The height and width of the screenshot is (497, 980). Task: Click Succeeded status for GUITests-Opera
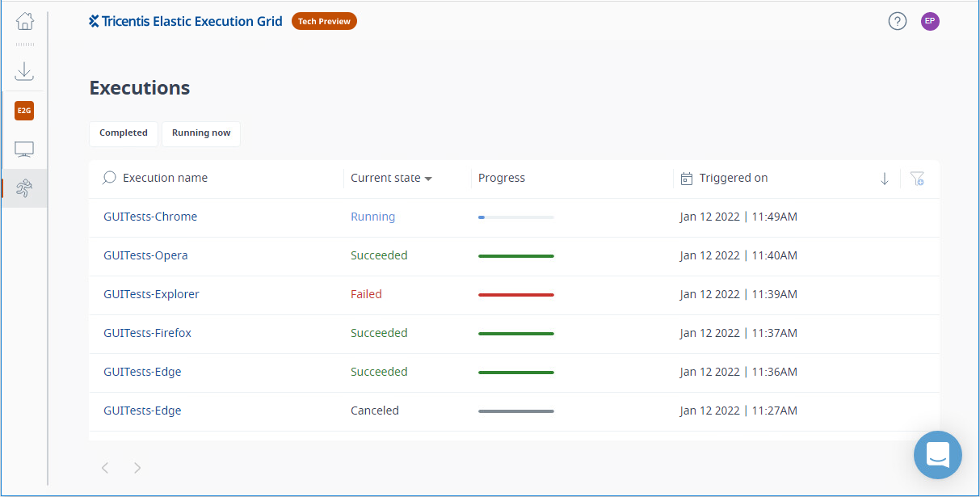coord(379,255)
